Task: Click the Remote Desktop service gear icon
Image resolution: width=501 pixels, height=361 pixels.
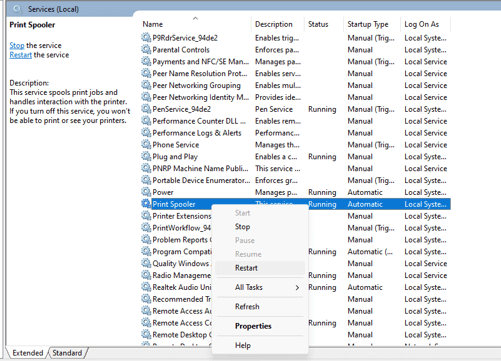Action: click(x=146, y=334)
